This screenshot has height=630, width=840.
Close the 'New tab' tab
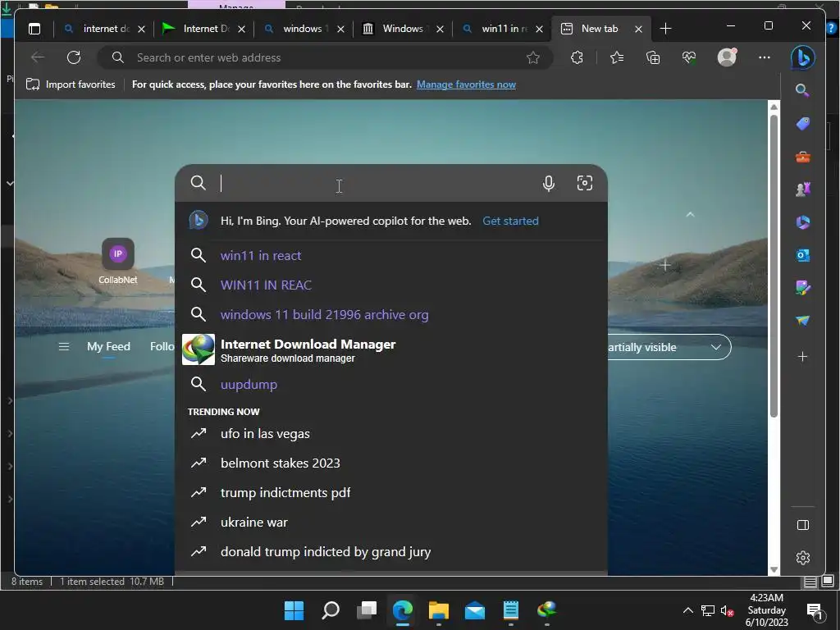point(638,29)
